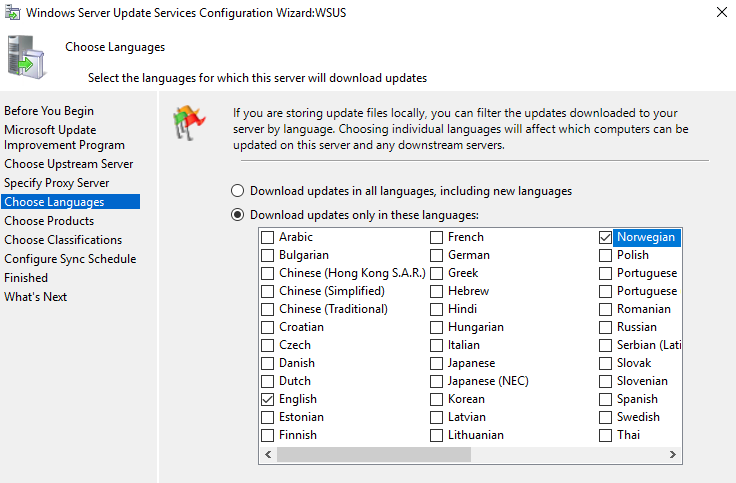Check the German language checkbox
Viewport: 736px width, 483px height.
tap(437, 255)
